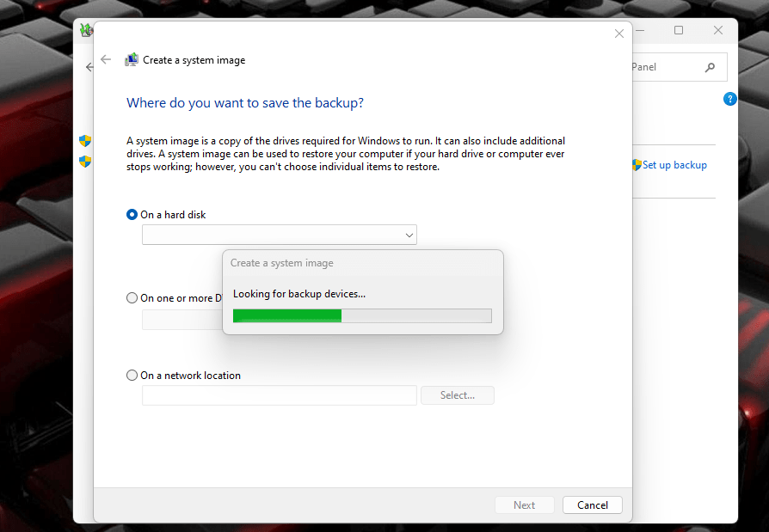Click the network location text field
769x532 pixels.
(x=279, y=394)
